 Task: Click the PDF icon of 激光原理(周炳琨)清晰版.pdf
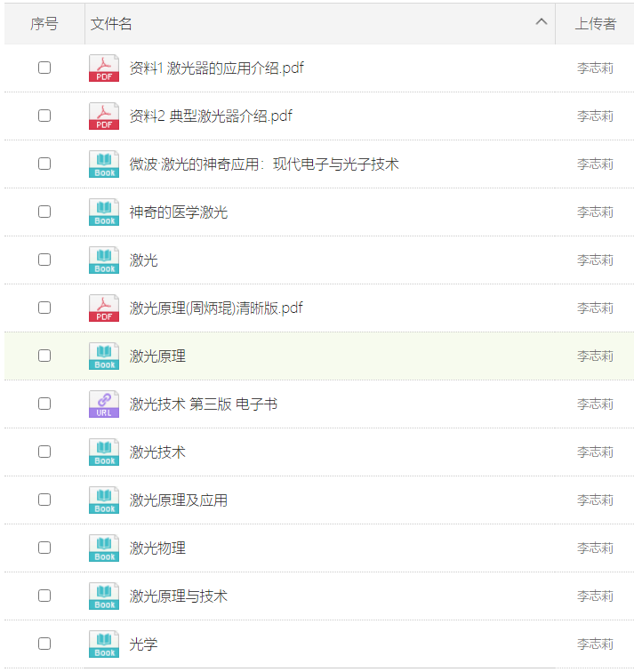coord(103,308)
